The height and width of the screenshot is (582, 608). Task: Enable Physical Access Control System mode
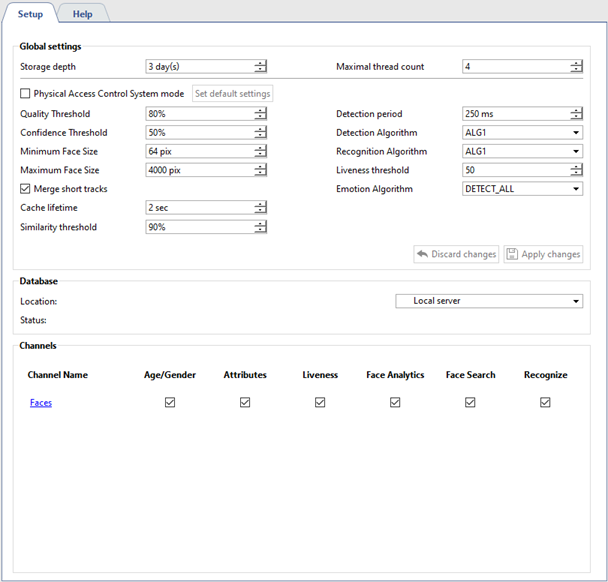point(26,94)
